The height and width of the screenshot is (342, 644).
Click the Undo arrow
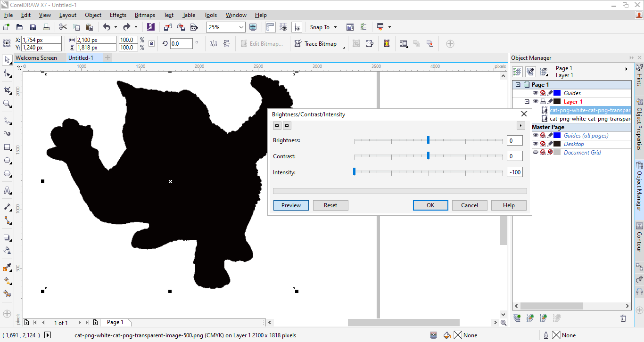[x=107, y=27]
